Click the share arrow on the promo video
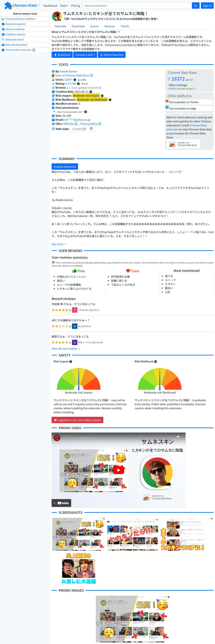Screen dimensions: 215x644 click(x=178, y=437)
